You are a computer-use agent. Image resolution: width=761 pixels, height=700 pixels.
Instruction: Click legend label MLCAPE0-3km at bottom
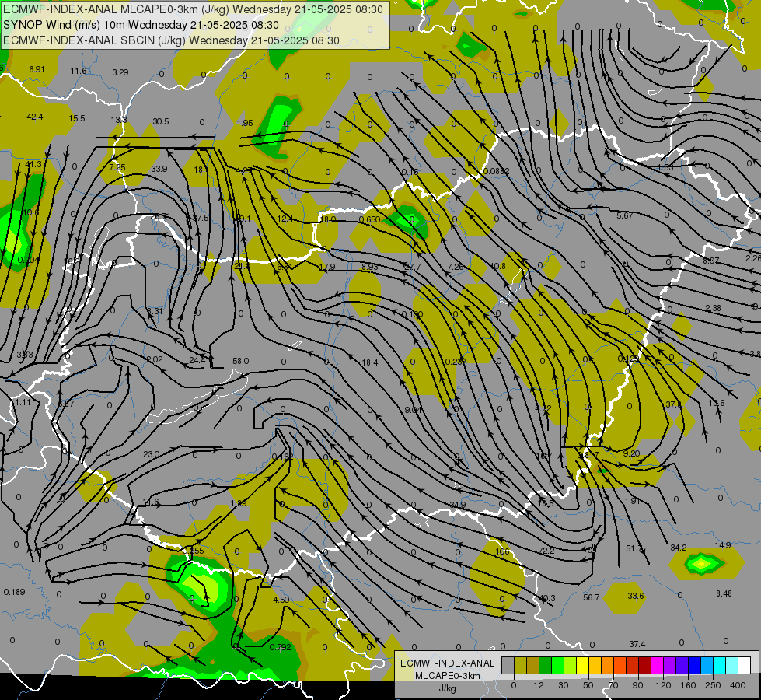coord(447,676)
